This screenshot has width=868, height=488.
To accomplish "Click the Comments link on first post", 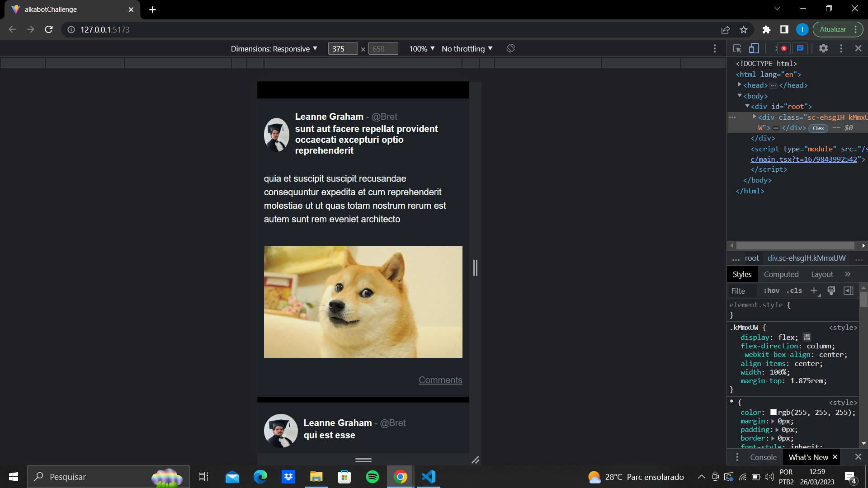I will [x=440, y=380].
